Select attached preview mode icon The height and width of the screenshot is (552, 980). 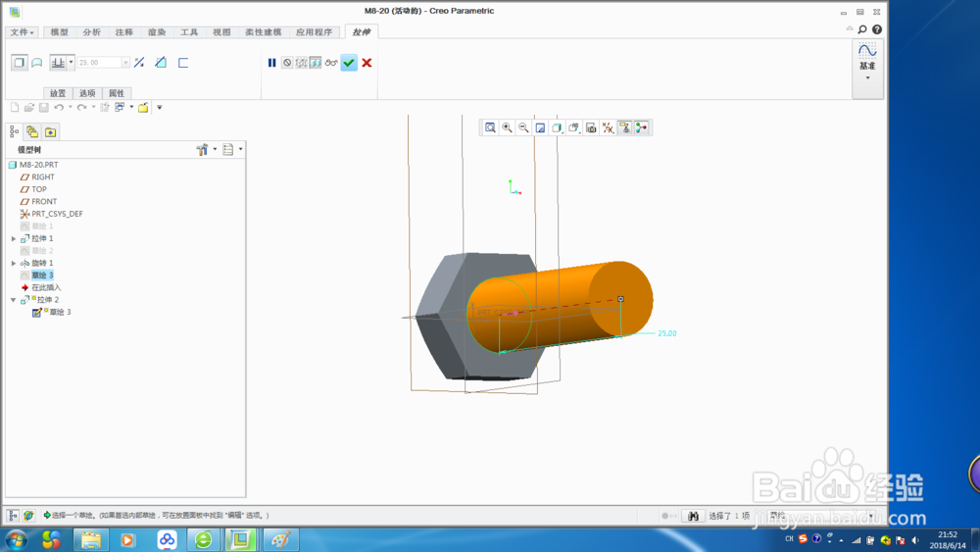(316, 63)
